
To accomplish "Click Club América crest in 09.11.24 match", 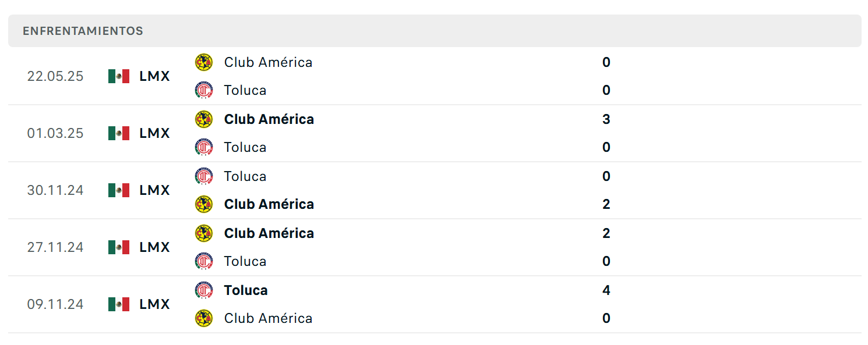I will click(204, 318).
